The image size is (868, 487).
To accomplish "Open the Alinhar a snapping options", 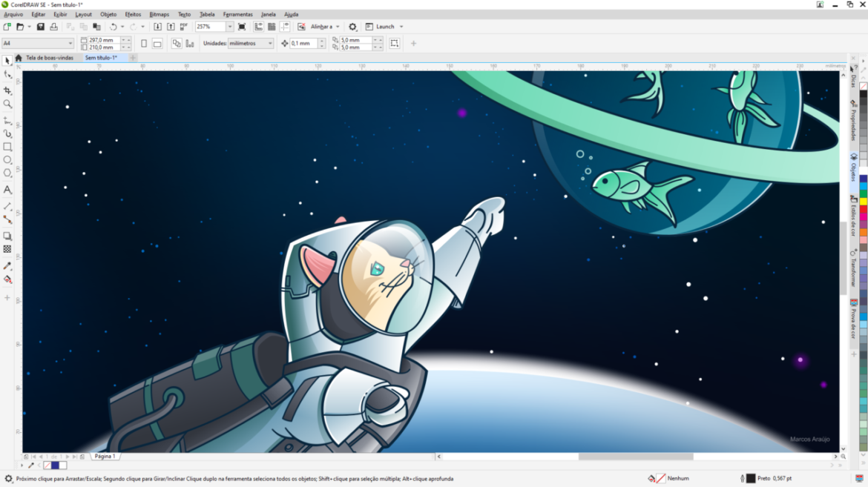I will tap(325, 27).
